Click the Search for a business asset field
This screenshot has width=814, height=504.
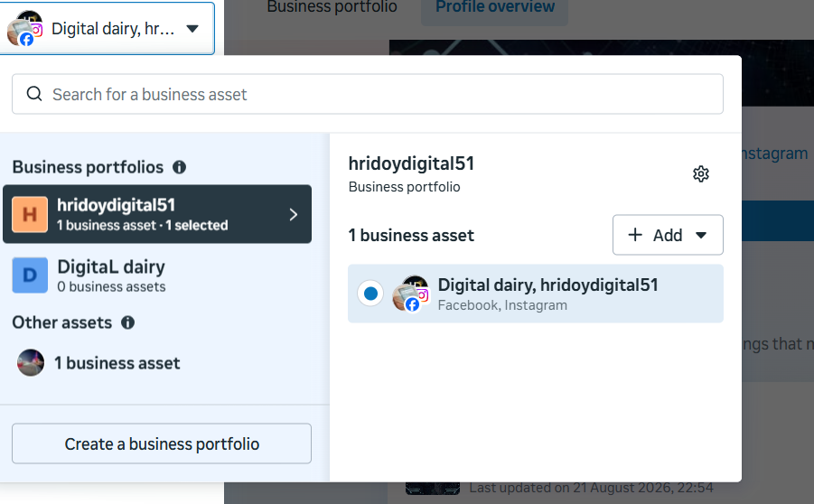[368, 94]
